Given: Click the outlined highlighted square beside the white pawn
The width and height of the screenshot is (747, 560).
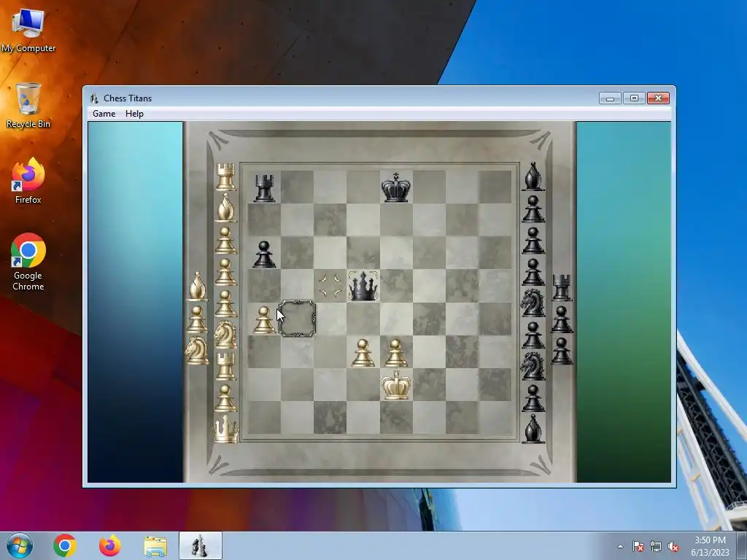Looking at the screenshot, I should pos(298,319).
